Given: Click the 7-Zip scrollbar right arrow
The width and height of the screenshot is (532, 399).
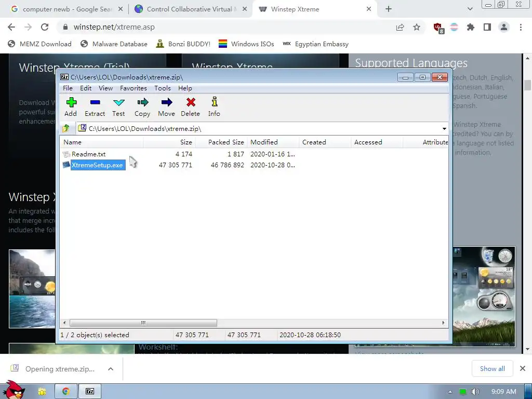Looking at the screenshot, I should coord(443,323).
